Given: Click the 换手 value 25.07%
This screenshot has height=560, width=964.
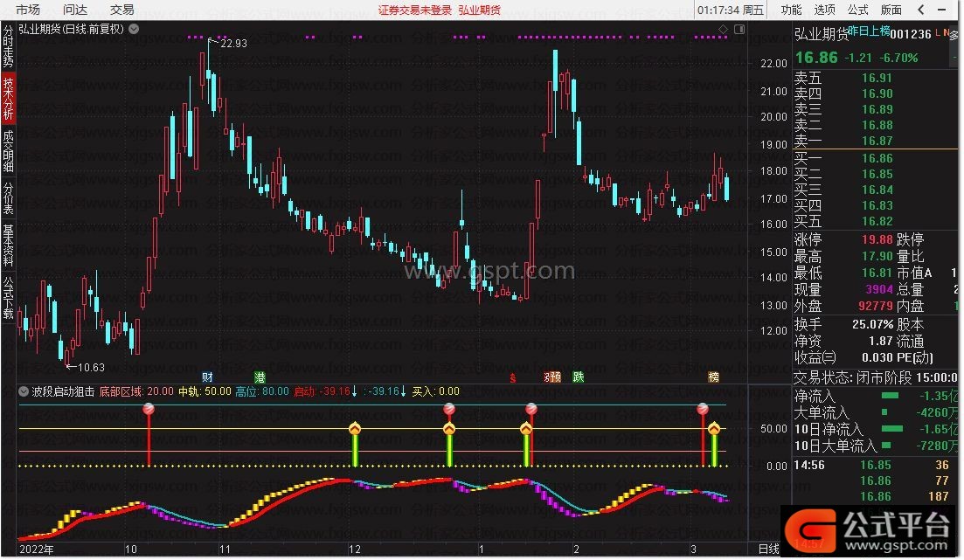Looking at the screenshot, I should [x=872, y=325].
